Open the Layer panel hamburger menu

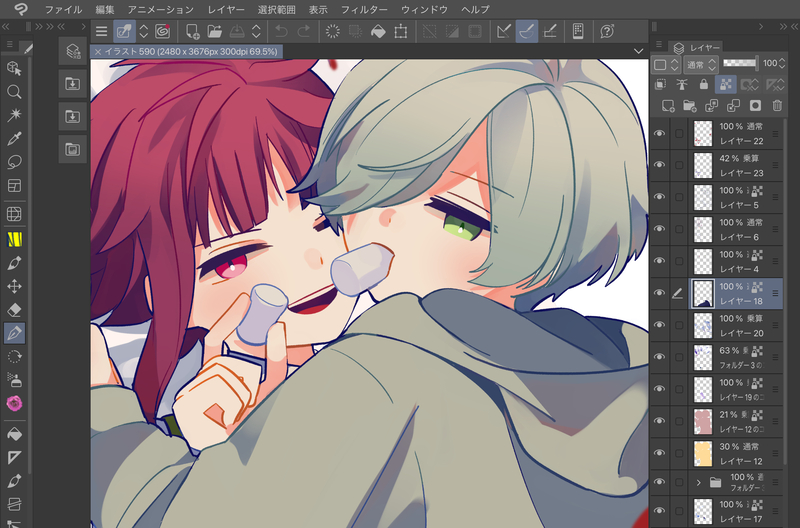point(659,44)
